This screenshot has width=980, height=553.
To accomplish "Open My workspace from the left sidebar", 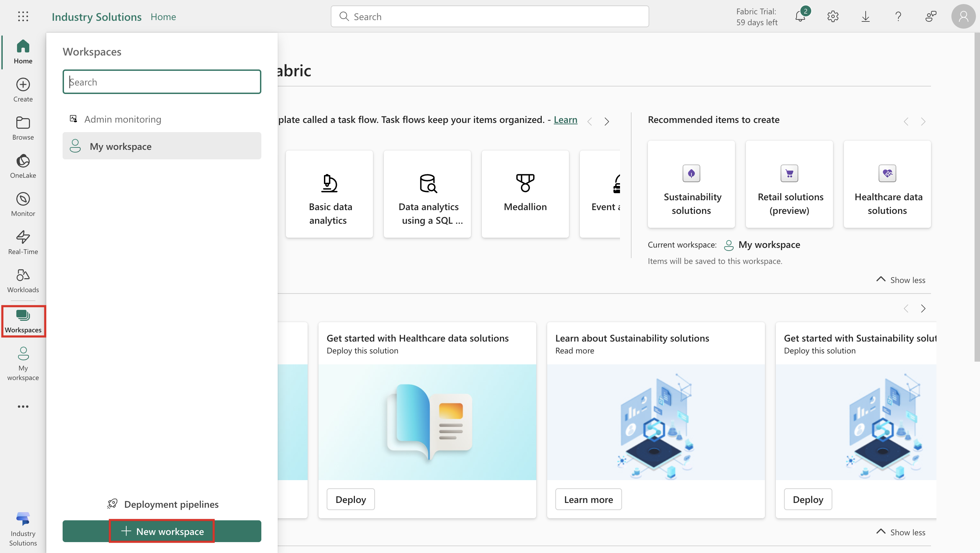I will (23, 363).
